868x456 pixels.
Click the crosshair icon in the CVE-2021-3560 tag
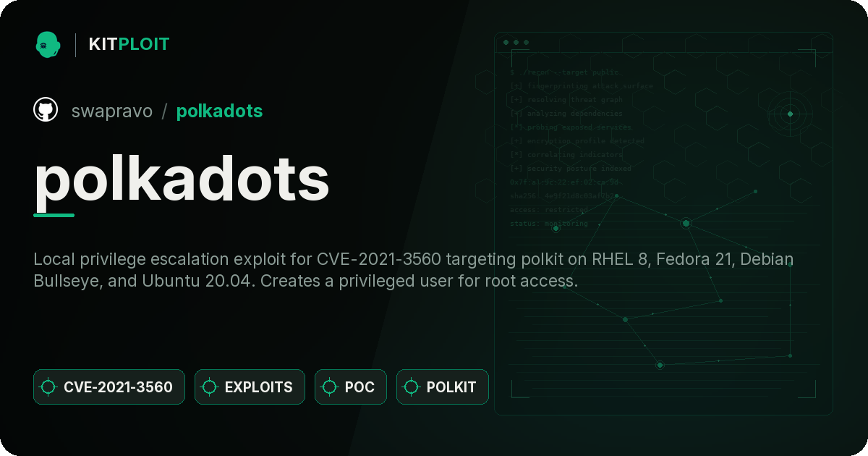(48, 387)
